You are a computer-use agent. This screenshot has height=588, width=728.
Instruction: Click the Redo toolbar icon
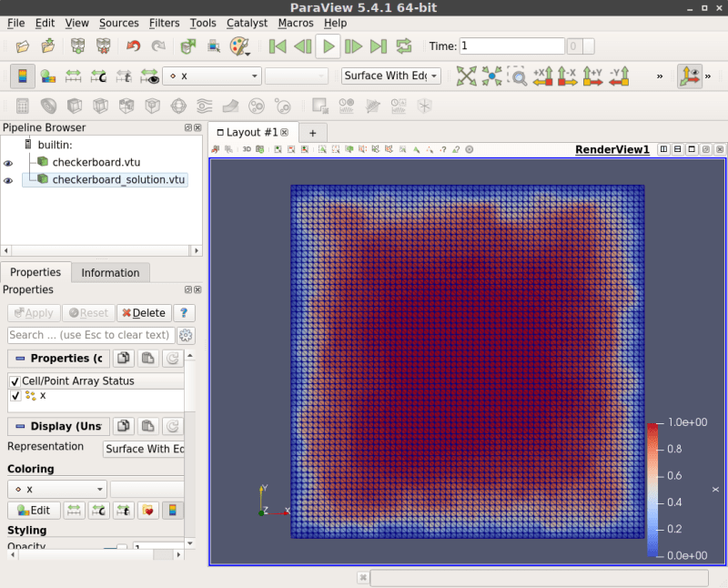coord(158,46)
